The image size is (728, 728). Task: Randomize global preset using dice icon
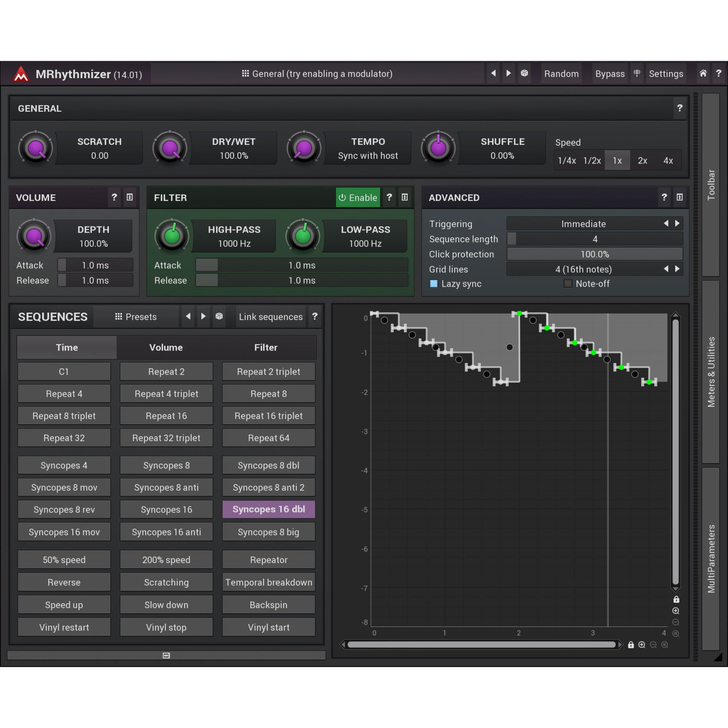(524, 74)
